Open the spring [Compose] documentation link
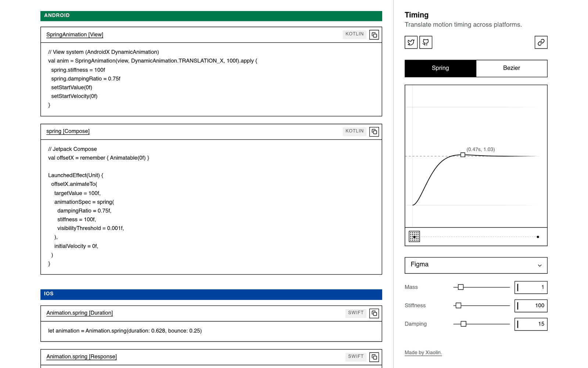Viewport: 588px width, 368px height. [x=68, y=131]
